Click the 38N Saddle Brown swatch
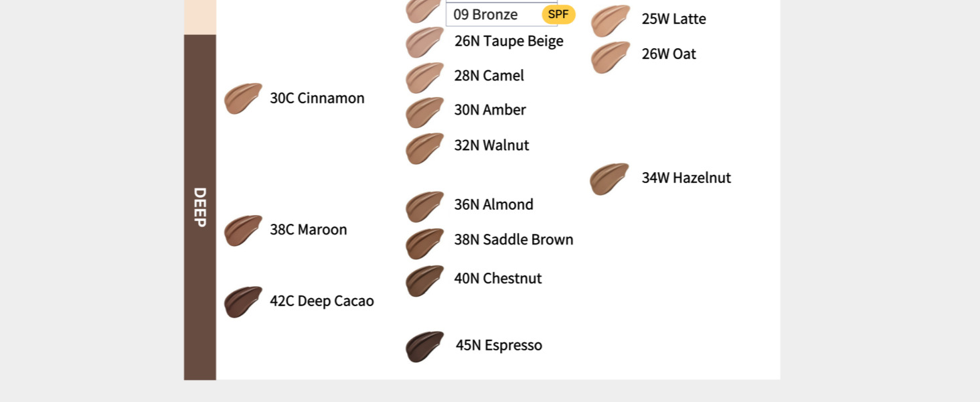Screen dimensions: 980x402 click(x=424, y=244)
